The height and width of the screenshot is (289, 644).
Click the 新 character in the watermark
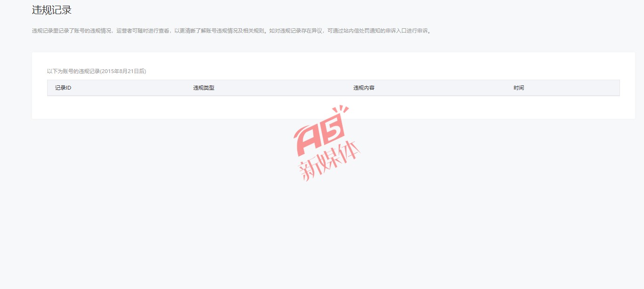click(x=308, y=172)
